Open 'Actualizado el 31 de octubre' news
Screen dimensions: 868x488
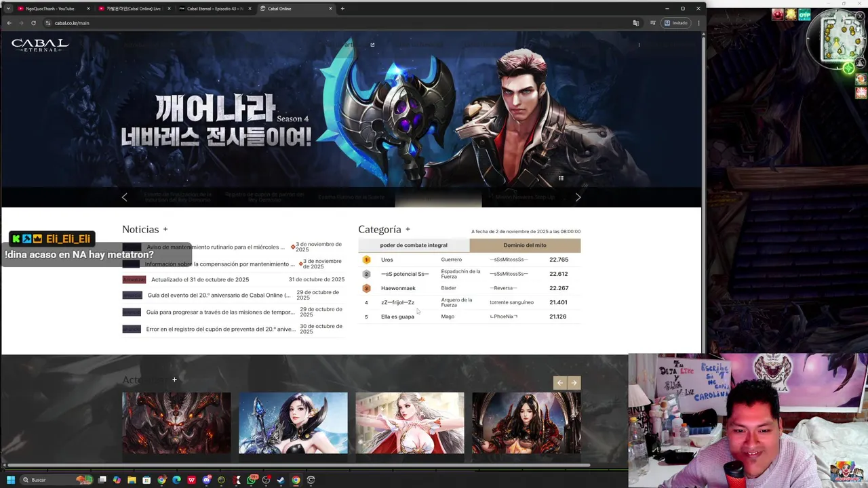click(x=200, y=279)
